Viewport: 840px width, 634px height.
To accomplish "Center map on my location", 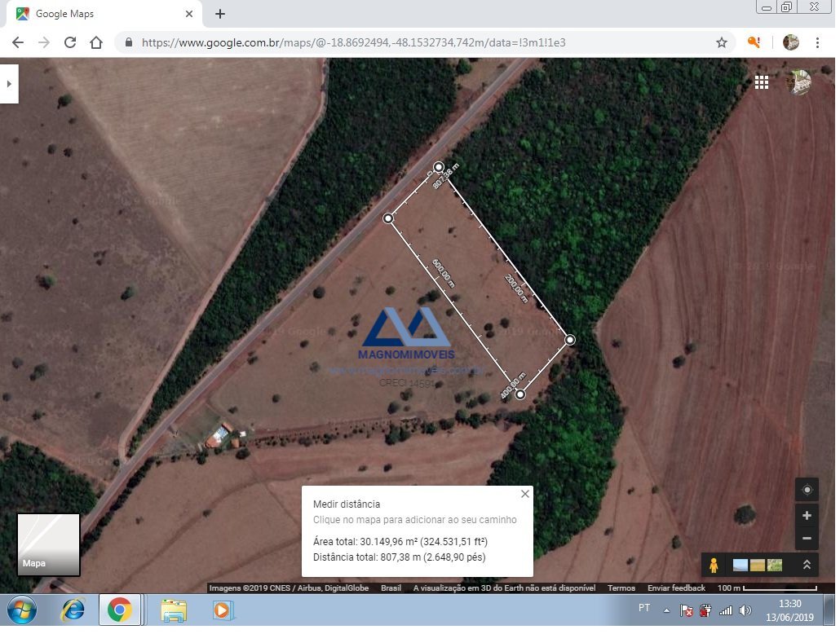I will [807, 490].
